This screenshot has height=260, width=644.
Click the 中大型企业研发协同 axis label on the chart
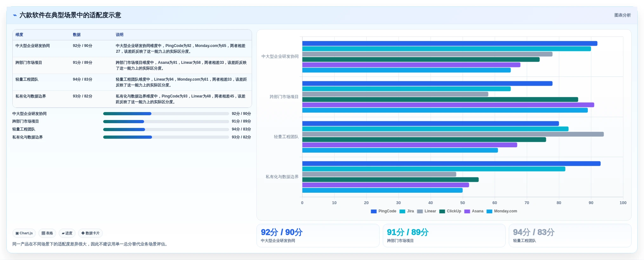pos(280,57)
